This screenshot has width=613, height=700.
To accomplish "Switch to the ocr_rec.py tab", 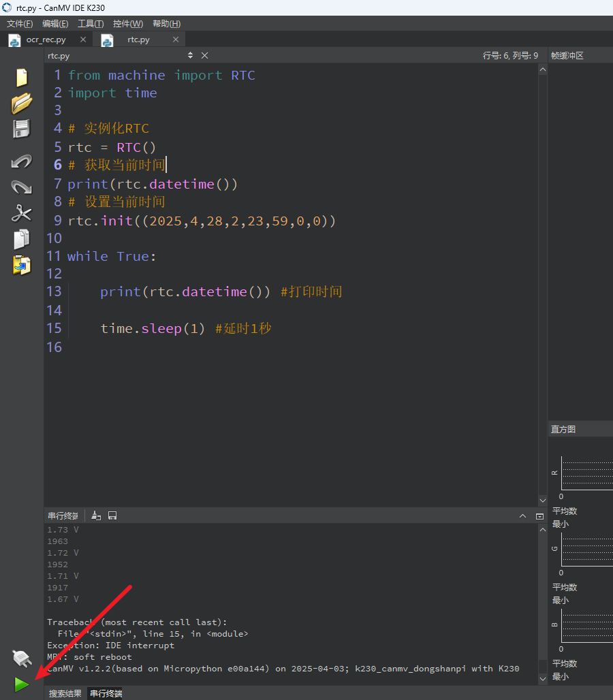I will [x=46, y=39].
